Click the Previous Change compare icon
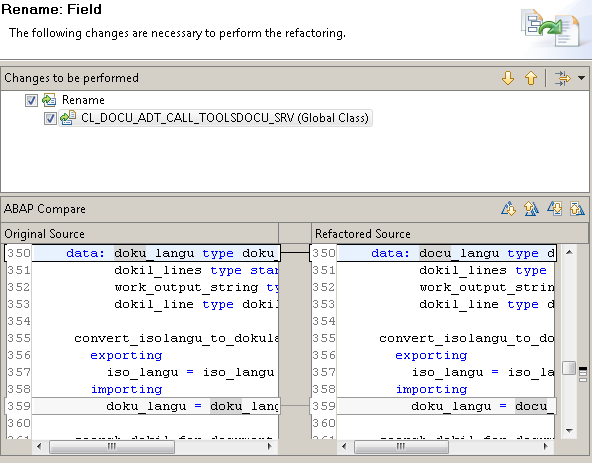592x463 pixels. pyautogui.click(x=577, y=208)
